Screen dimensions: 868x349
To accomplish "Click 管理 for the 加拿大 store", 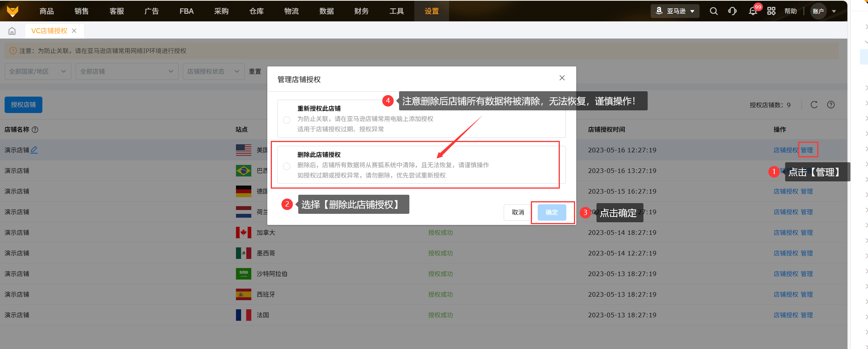I will 807,233.
